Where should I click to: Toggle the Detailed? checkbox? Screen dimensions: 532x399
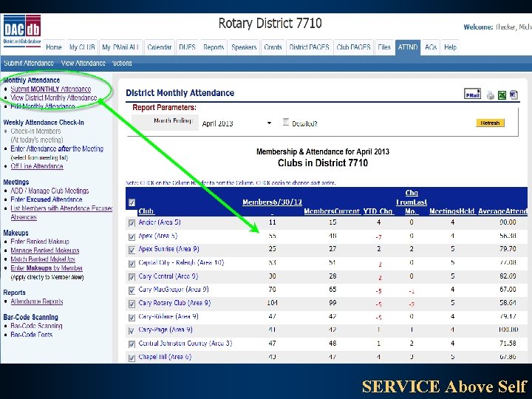coord(286,122)
